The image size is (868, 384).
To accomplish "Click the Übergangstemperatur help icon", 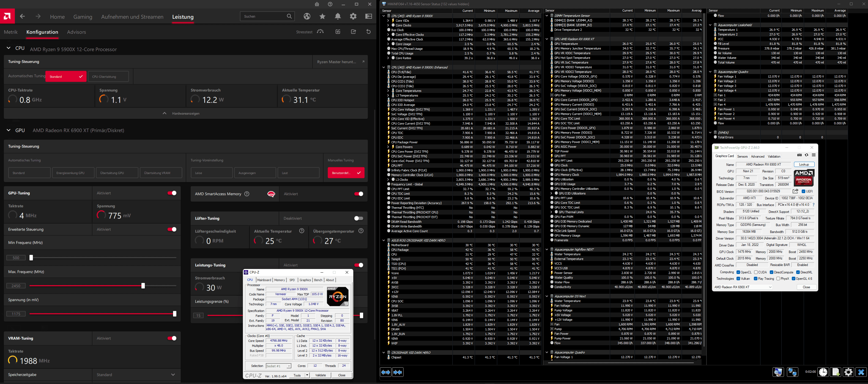I will click(361, 231).
